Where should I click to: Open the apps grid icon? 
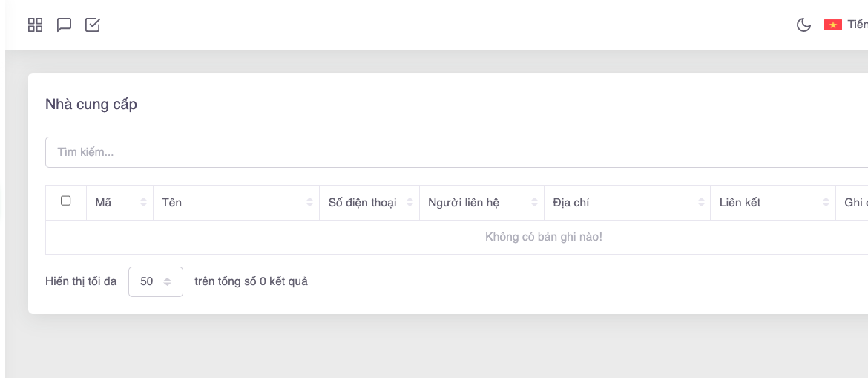(x=35, y=25)
